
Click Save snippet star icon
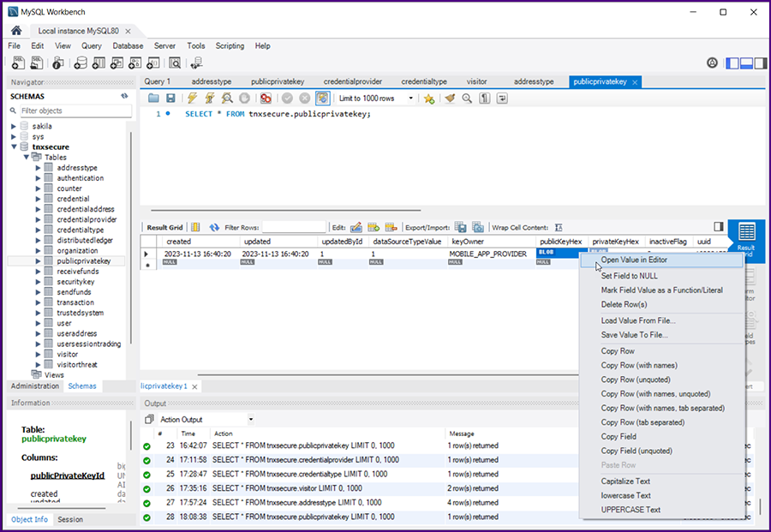point(429,99)
